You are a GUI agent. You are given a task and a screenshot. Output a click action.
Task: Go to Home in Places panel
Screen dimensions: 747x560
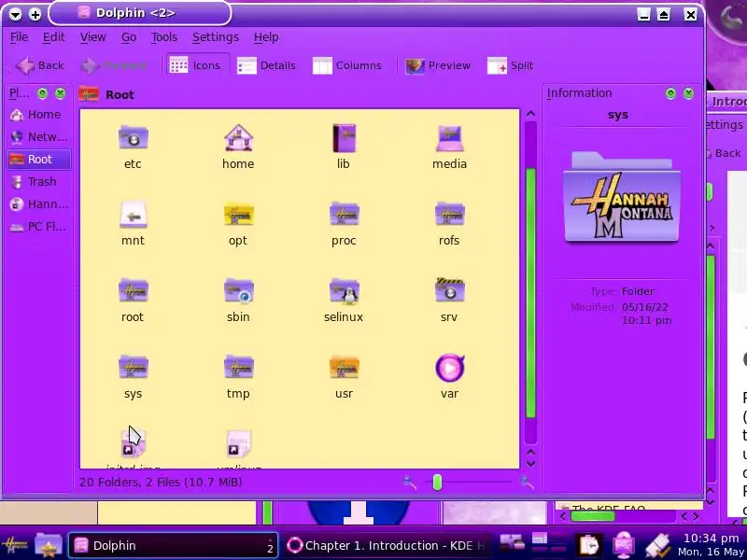pos(39,115)
